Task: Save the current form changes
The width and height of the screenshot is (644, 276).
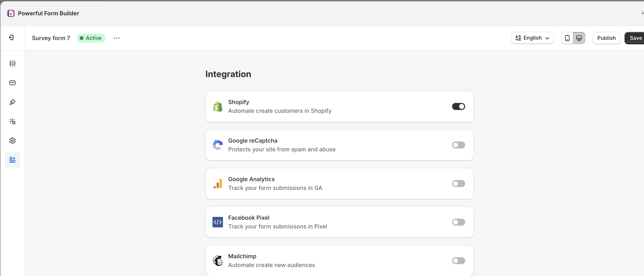Action: pos(635,38)
